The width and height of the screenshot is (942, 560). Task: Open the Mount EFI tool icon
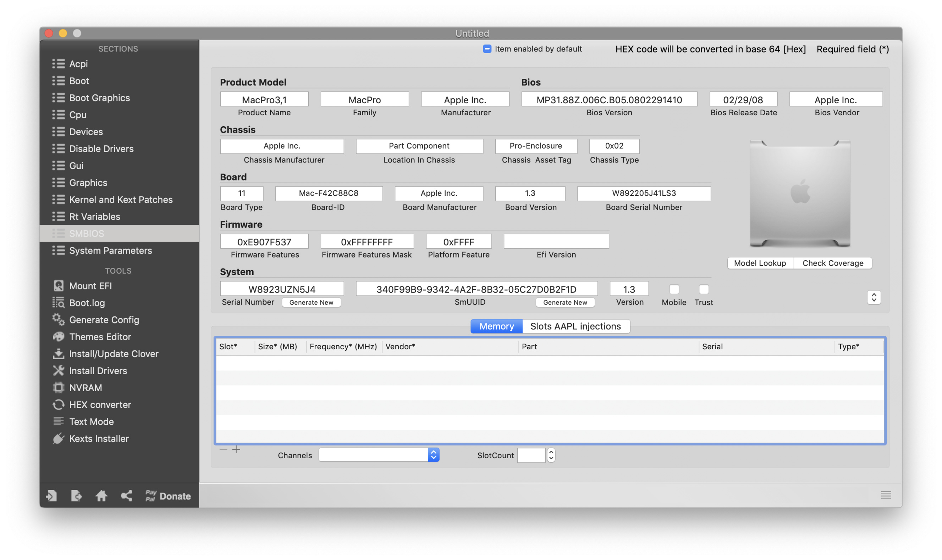[58, 285]
